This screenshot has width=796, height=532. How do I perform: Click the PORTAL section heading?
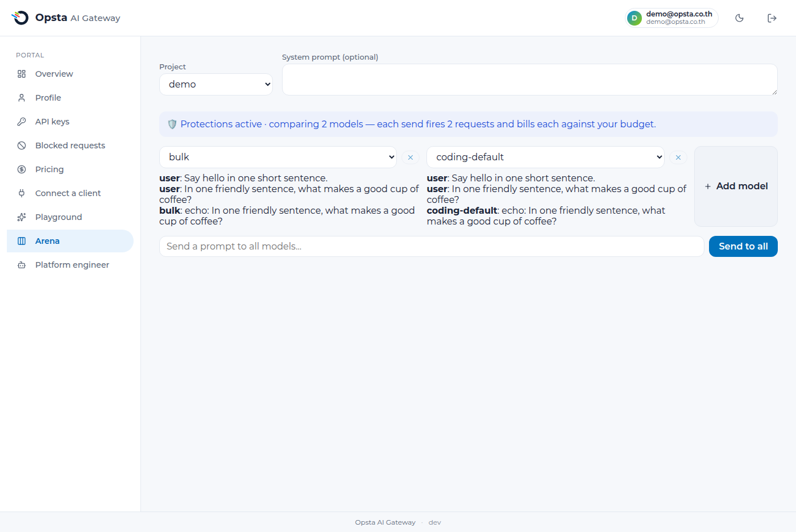pos(30,55)
